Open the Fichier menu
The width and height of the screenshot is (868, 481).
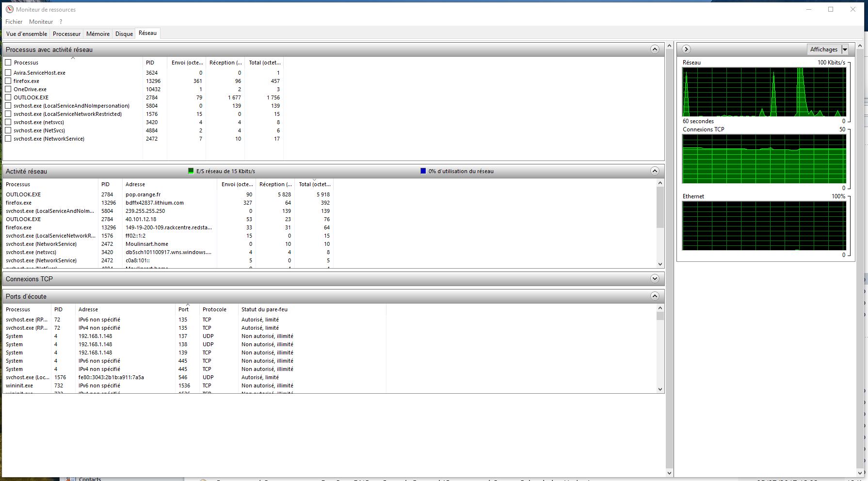[14, 22]
